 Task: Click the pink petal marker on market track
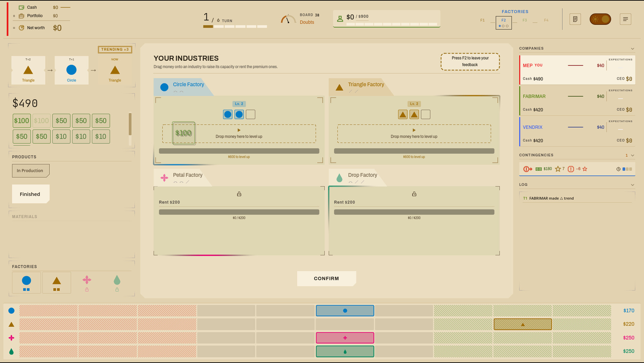point(345,338)
